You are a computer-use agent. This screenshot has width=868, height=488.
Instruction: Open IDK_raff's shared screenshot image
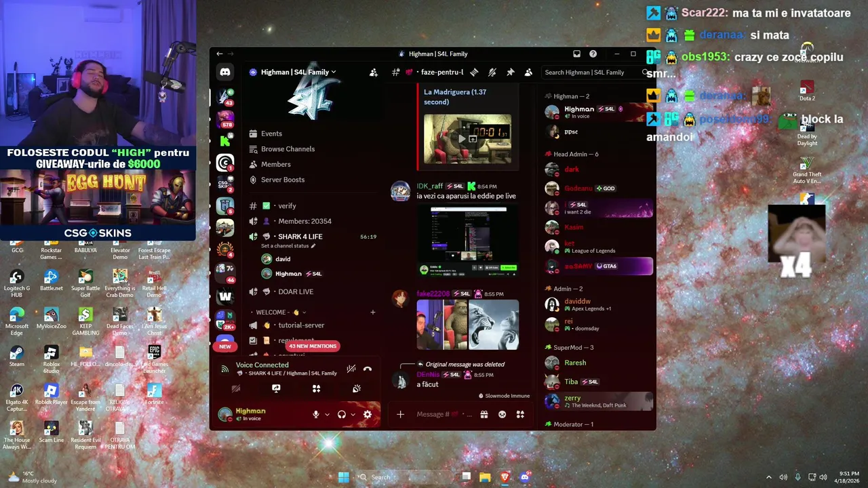[467, 241]
